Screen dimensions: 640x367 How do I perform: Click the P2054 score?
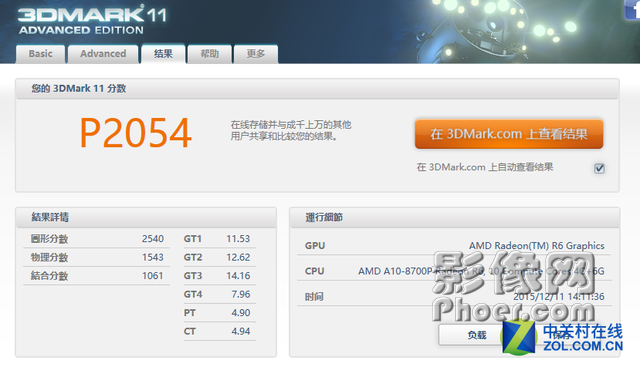point(136,133)
